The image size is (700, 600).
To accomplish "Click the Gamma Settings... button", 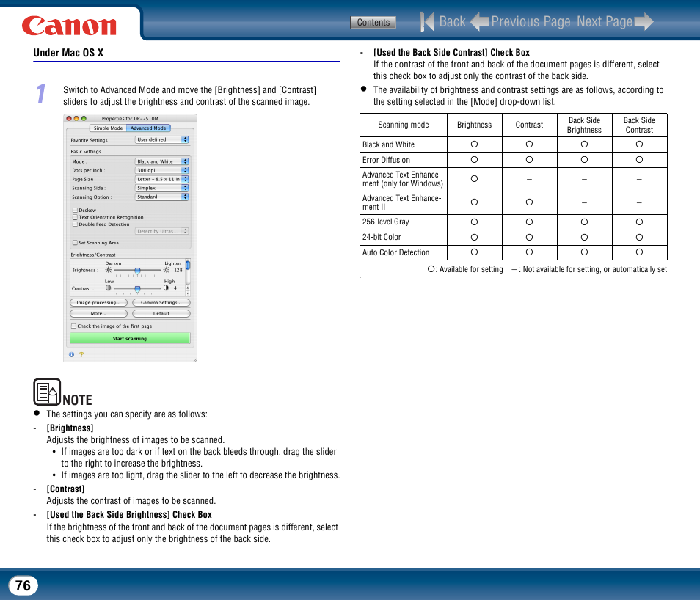I will [x=161, y=303].
